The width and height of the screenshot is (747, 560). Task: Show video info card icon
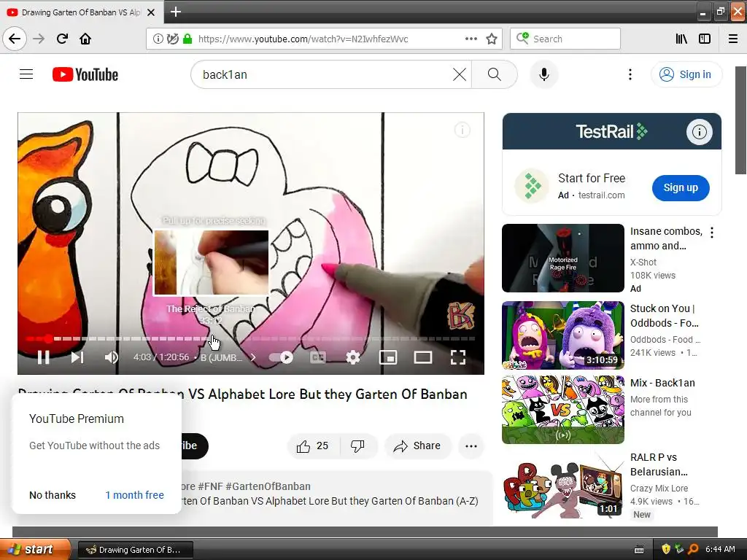[462, 130]
